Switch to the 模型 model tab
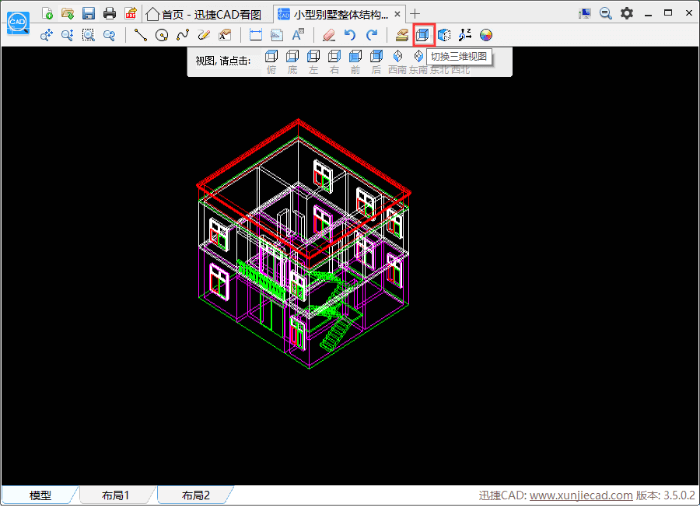The height and width of the screenshot is (506, 700). point(40,495)
